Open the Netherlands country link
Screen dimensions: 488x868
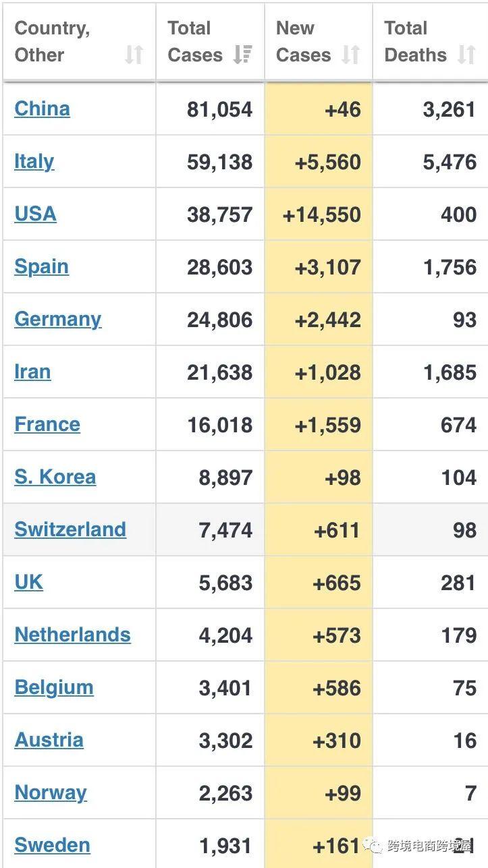coord(72,635)
